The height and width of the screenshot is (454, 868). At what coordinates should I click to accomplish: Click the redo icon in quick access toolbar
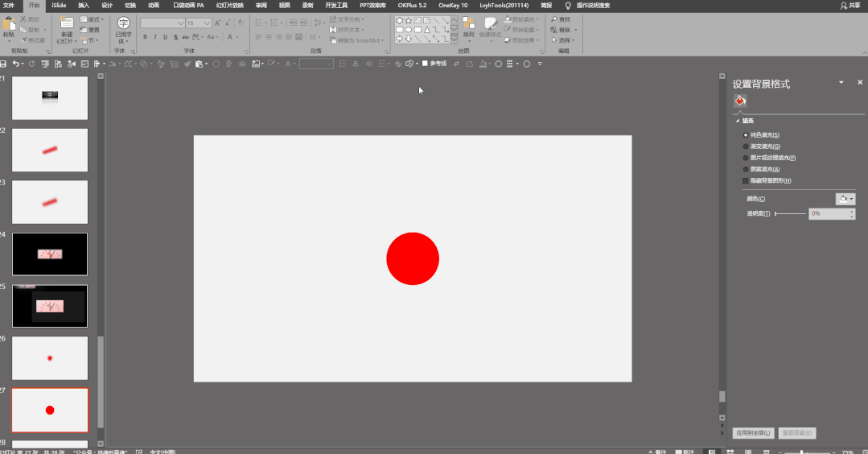click(31, 64)
